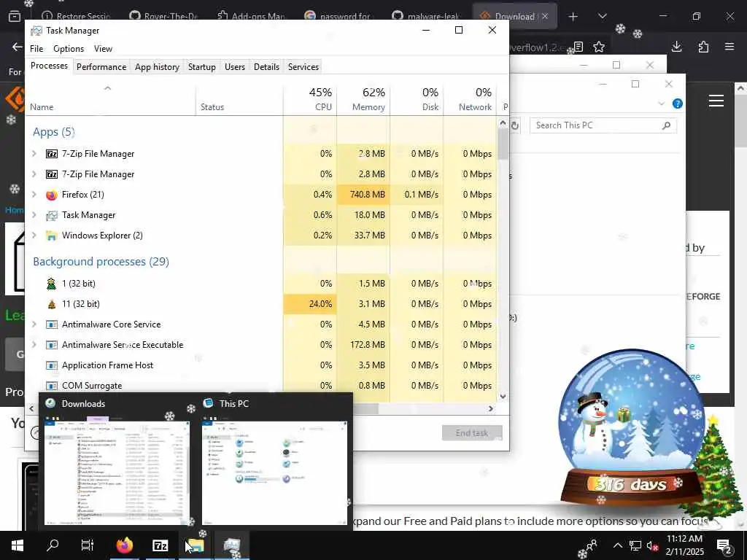Switch to the Services tab
Screen dimensions: 747x560
click(303, 66)
